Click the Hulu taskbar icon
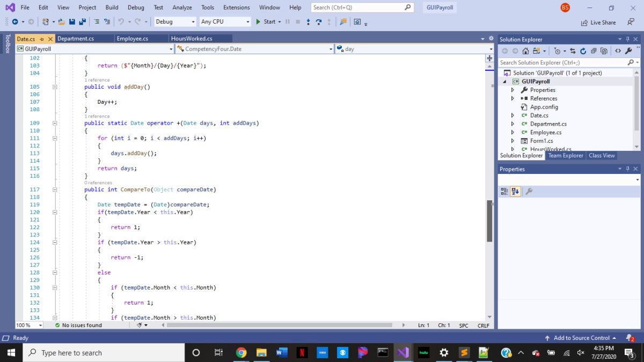The image size is (644, 362). (423, 352)
